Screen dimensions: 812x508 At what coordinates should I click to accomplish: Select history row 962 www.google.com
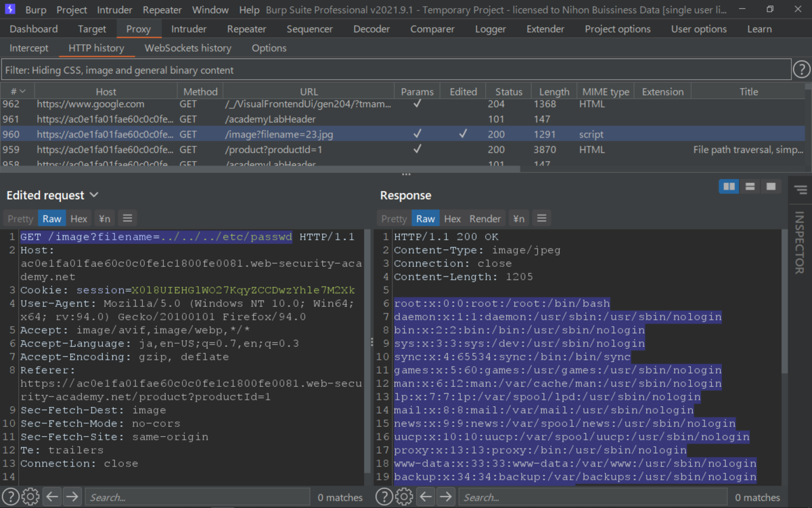click(402, 104)
